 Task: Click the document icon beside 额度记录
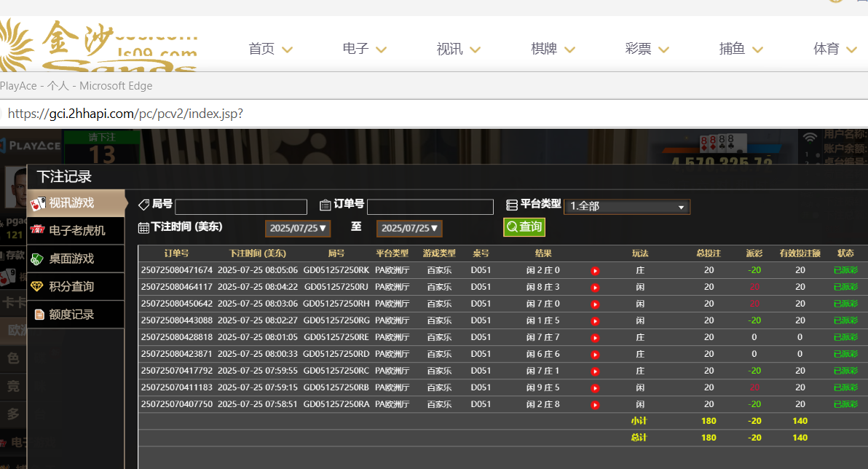point(38,315)
